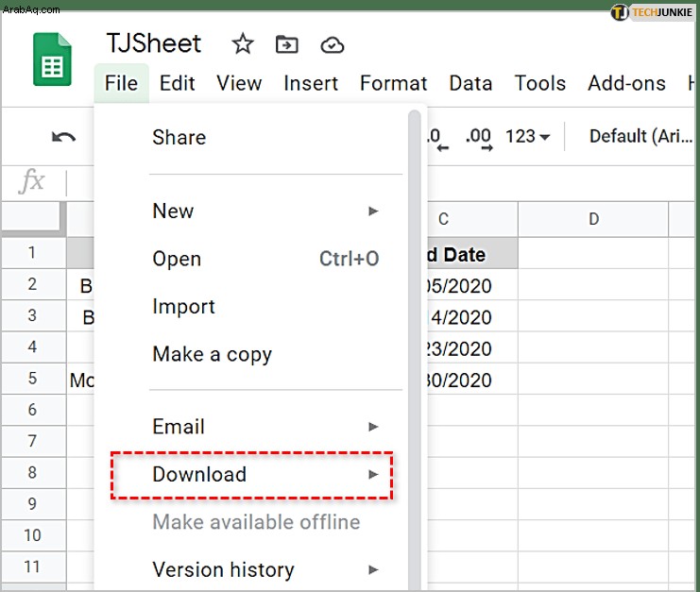The height and width of the screenshot is (592, 700).
Task: Click the increase decimal places icon
Action: tap(479, 138)
